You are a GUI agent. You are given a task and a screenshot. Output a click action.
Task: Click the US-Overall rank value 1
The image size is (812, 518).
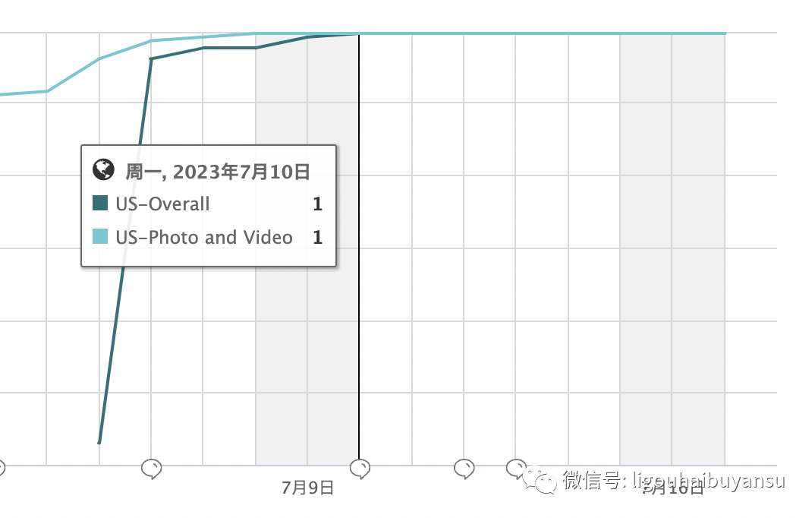click(317, 204)
